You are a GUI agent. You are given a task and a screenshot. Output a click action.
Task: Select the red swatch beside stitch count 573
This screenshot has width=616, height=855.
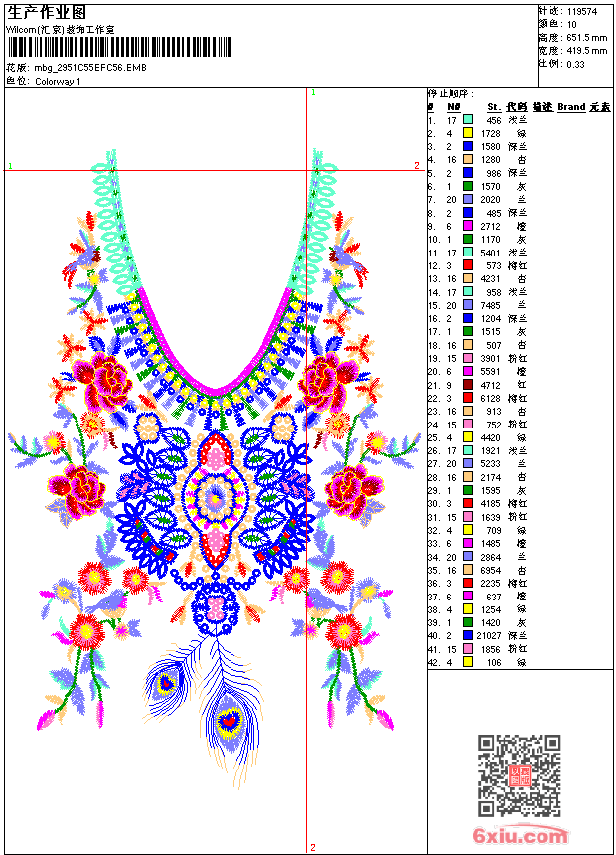pos(468,265)
